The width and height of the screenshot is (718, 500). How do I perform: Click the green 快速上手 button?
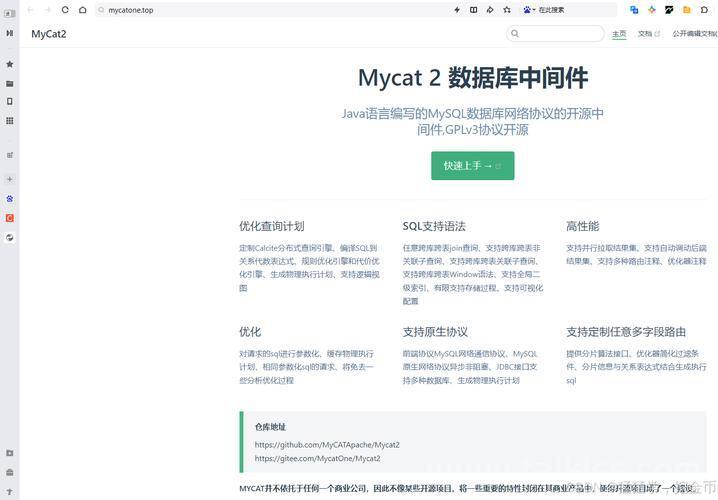tap(473, 166)
